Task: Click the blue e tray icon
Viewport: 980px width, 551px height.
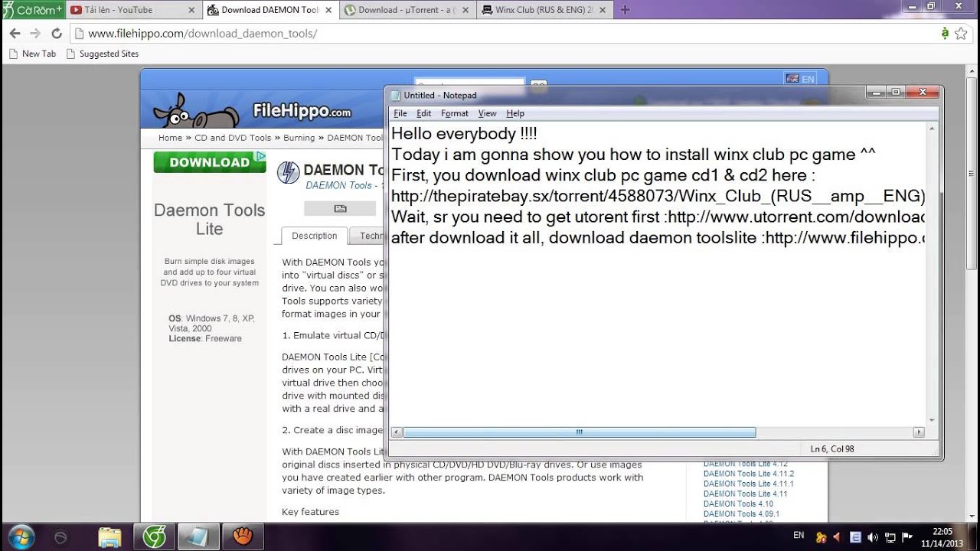Action: pos(856,537)
